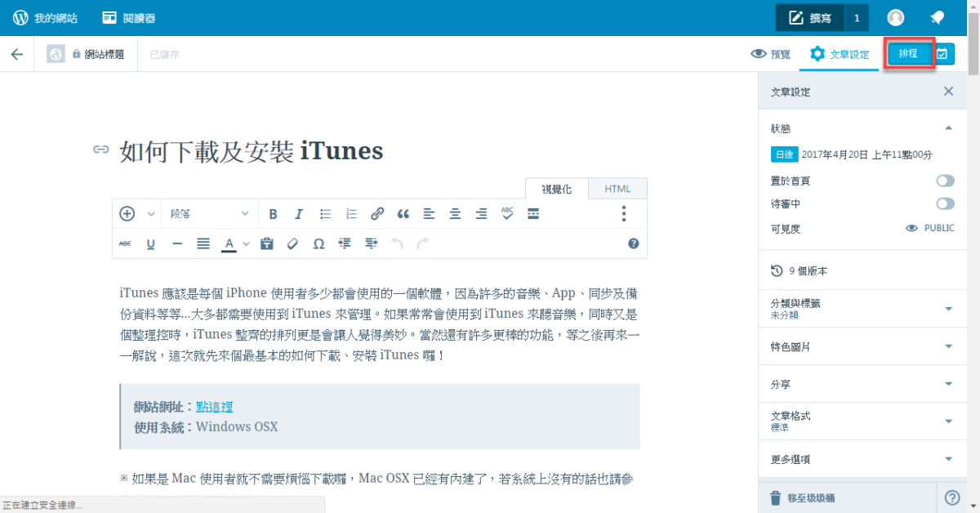Image resolution: width=980 pixels, height=513 pixels.
Task: Undo the last edit
Action: pyautogui.click(x=397, y=243)
